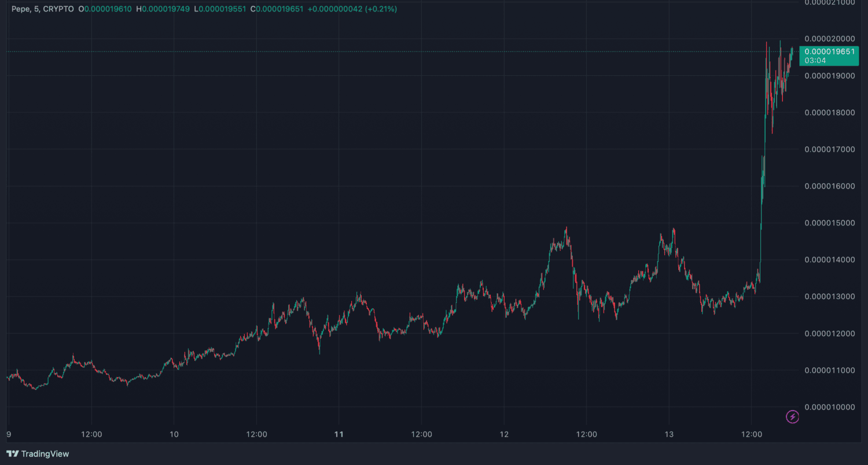Click the 03:04 candle countdown timer
The image size is (868, 465).
(x=813, y=60)
